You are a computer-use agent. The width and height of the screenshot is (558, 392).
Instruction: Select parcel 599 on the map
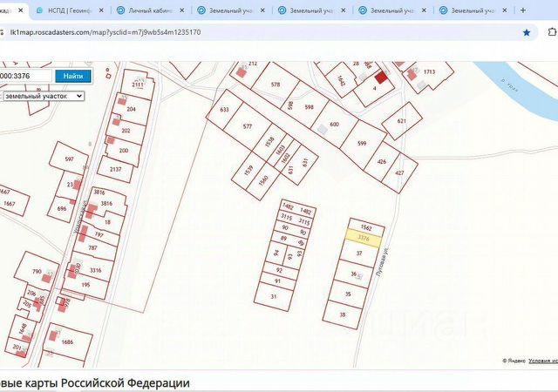[362, 144]
